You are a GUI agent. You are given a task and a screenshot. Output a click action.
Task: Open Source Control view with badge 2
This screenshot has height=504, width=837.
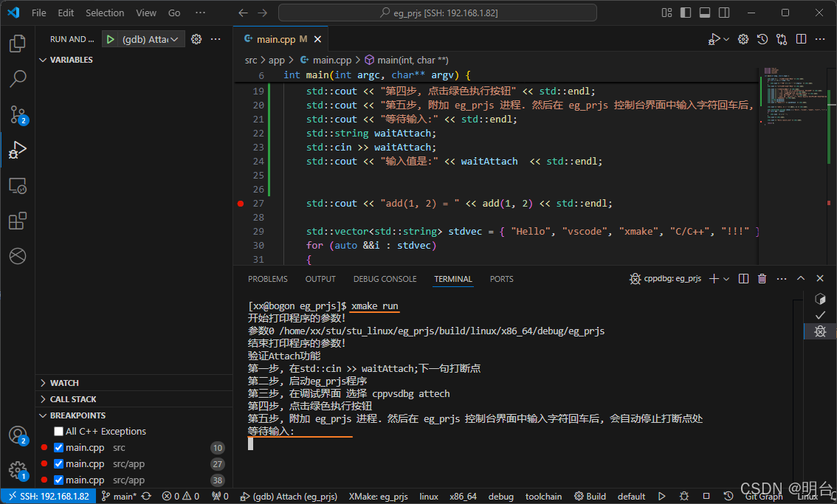click(x=18, y=114)
